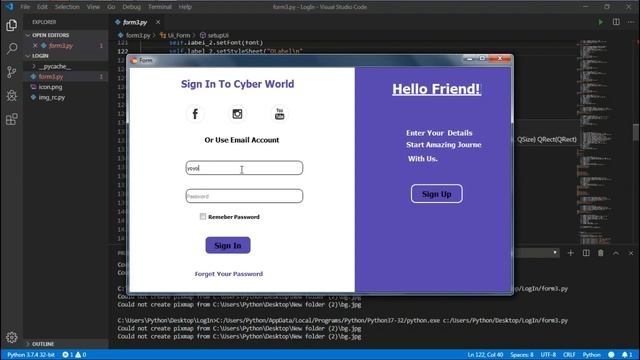Change UTF-8 encoding in status bar
The image size is (640, 360).
pos(548,355)
